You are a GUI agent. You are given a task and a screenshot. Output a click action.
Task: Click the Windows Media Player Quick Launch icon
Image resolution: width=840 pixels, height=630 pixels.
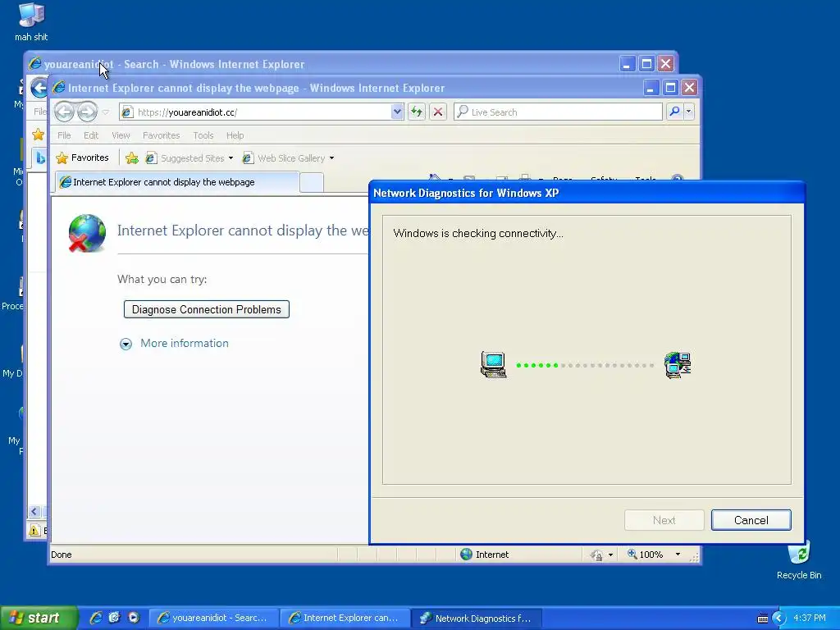(133, 618)
